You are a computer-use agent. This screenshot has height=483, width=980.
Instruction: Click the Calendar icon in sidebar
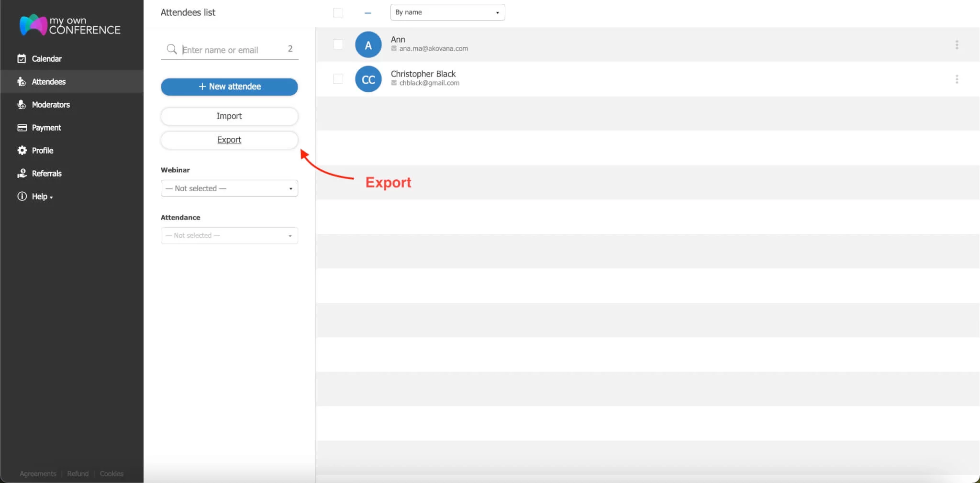click(22, 59)
